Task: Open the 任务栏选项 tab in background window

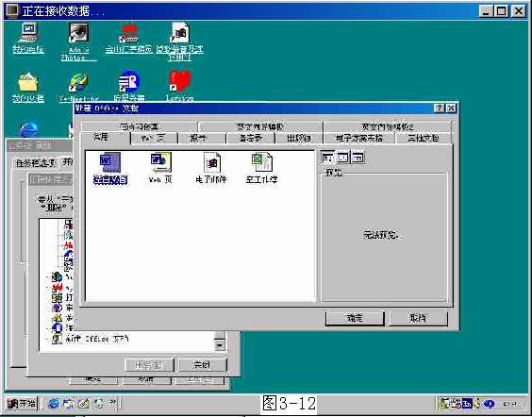Action: pyautogui.click(x=35, y=163)
